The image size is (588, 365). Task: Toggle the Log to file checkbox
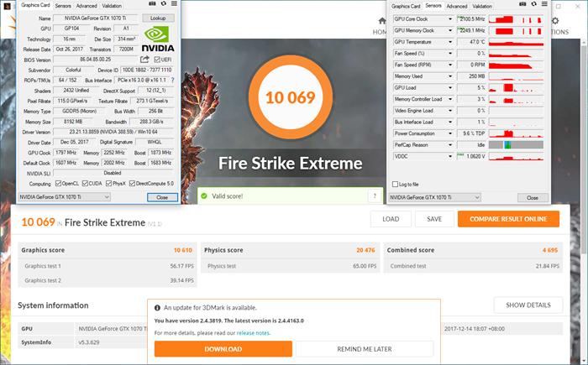pyautogui.click(x=395, y=184)
